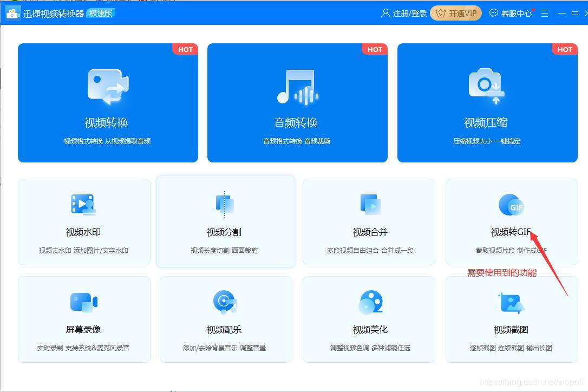The image size is (588, 392).
Task: Click the 视频配乐 title text
Action: 224,329
